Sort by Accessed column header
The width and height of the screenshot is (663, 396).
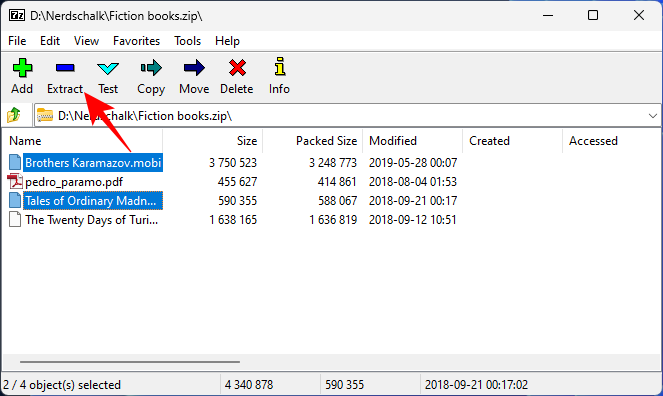pyautogui.click(x=612, y=141)
